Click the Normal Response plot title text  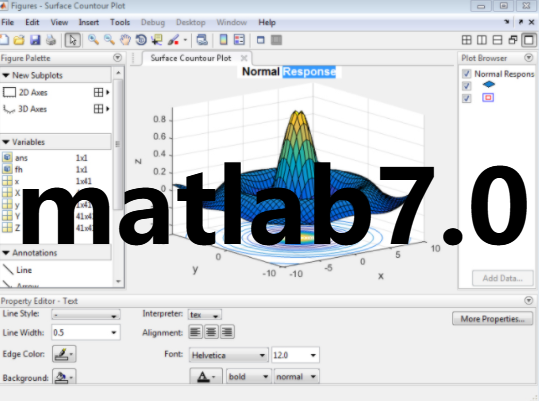(289, 71)
